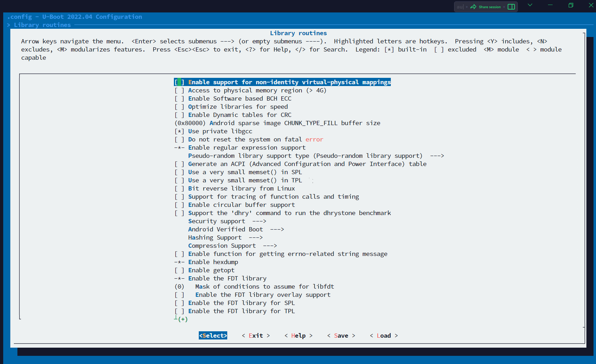
Task: Open Android Verified Boot submenu
Action: pos(236,229)
